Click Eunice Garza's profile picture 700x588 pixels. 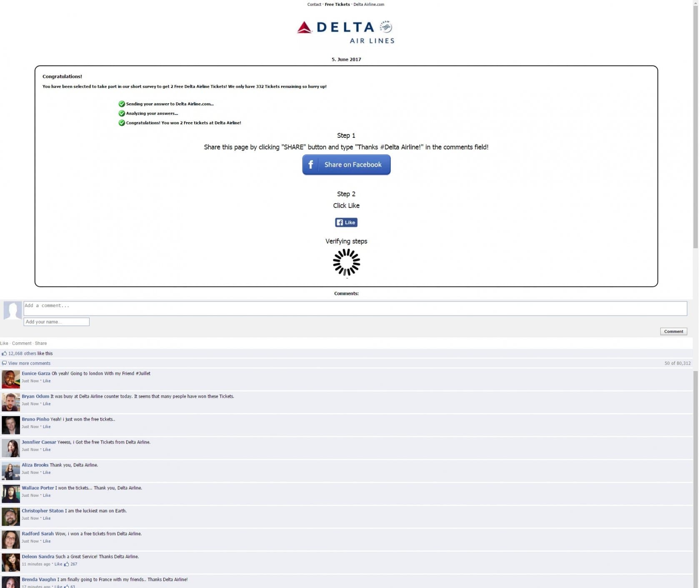[11, 380]
